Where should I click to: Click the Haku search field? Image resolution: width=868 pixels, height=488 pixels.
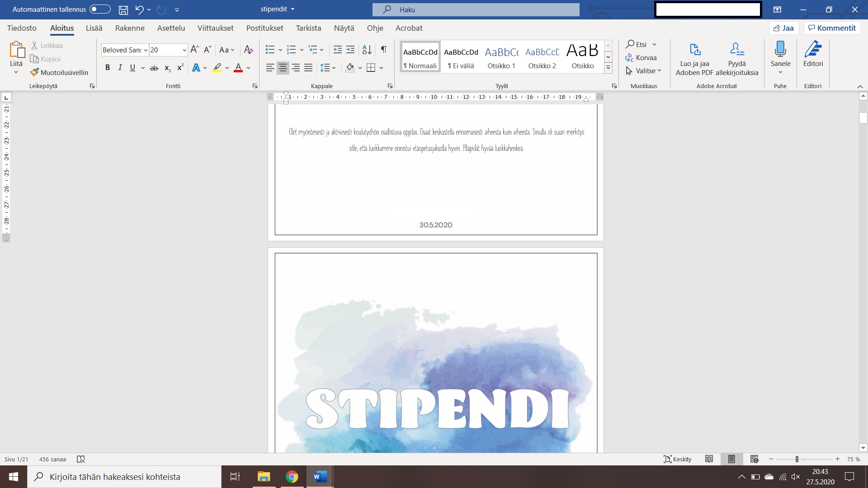pos(476,9)
